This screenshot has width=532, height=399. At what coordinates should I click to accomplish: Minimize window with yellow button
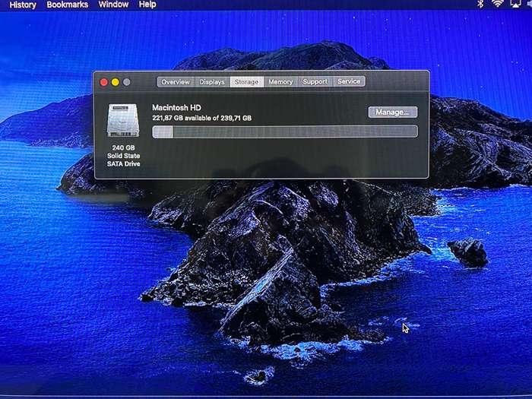tap(116, 82)
